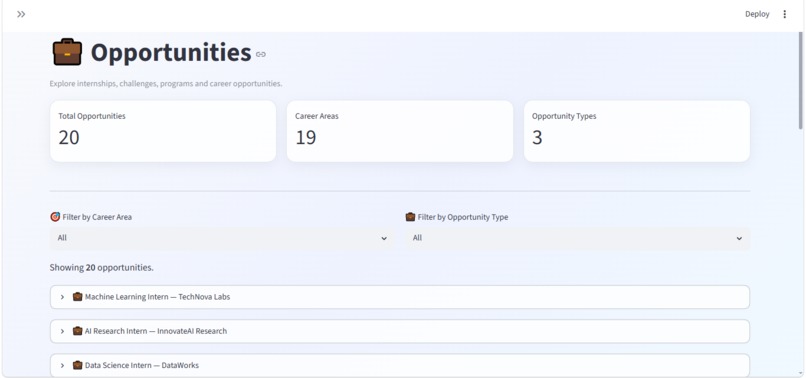
Task: Click the chevron arrow of Opportunity Type select
Action: [x=739, y=239]
